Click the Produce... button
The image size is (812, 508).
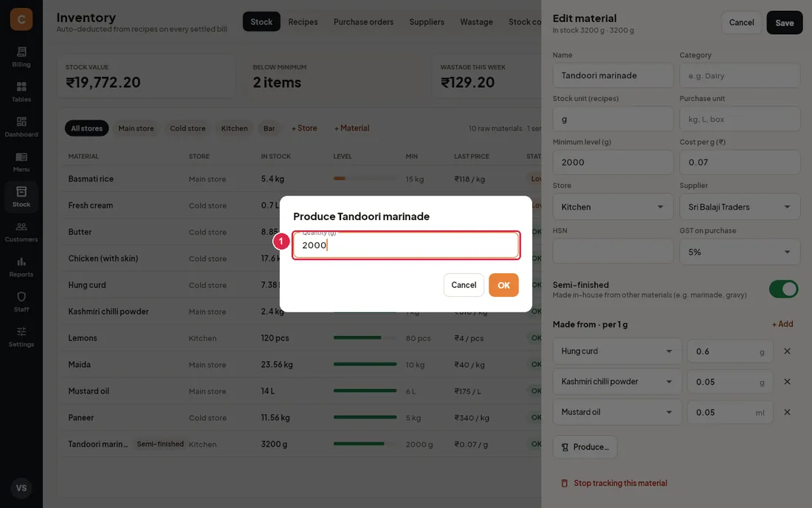pos(585,447)
